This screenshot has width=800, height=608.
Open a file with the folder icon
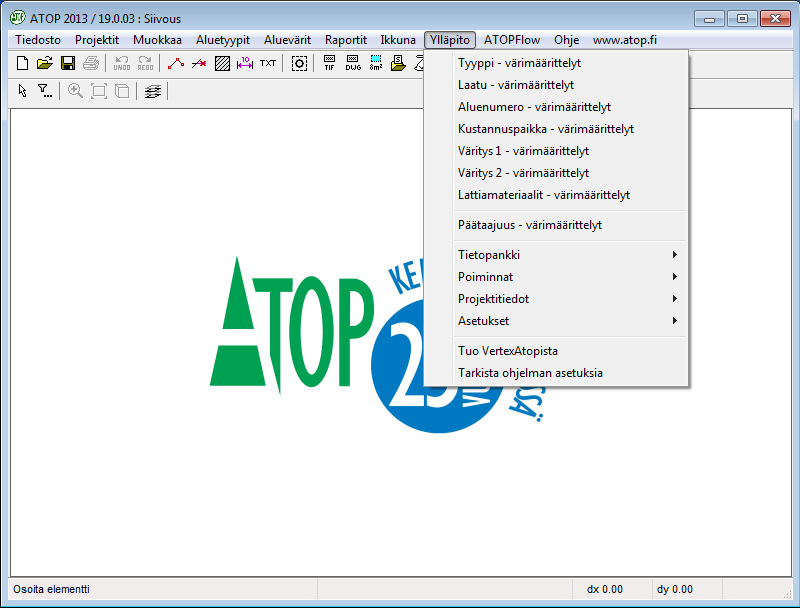coord(45,63)
